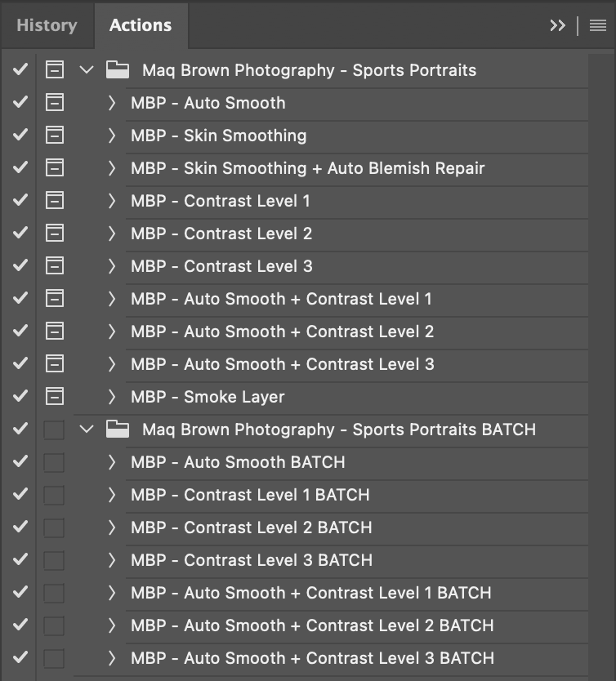Toggle dialog icon for MBP - Contrast Level 1
Screen dimensions: 616x681
(55, 200)
